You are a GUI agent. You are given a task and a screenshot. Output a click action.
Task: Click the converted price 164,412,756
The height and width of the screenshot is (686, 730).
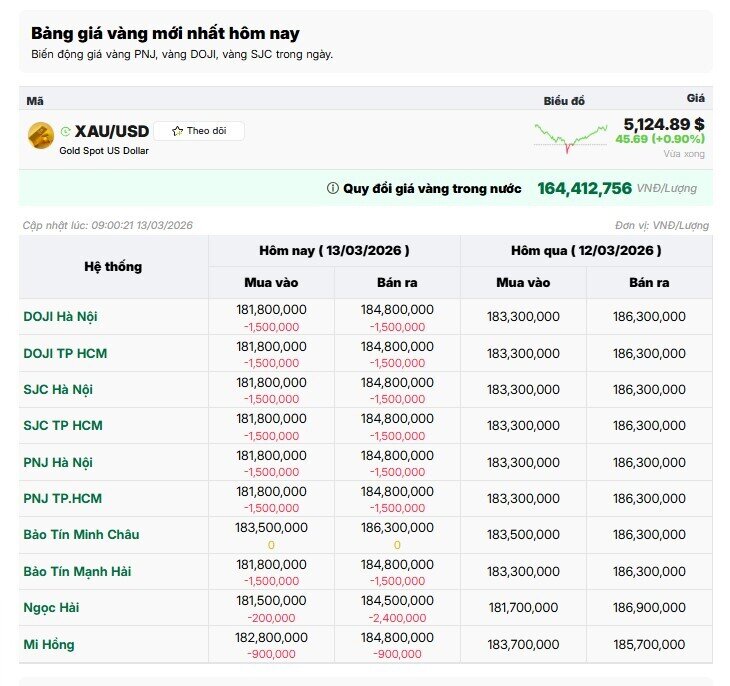point(585,188)
